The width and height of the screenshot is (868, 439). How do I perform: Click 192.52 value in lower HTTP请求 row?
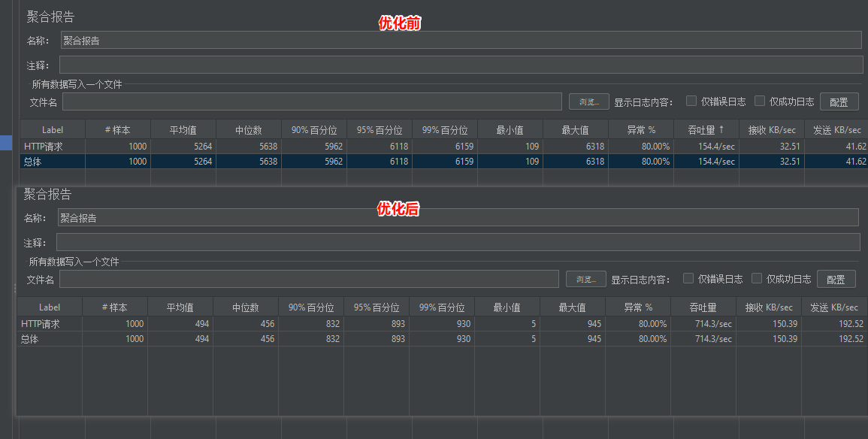[x=851, y=323]
